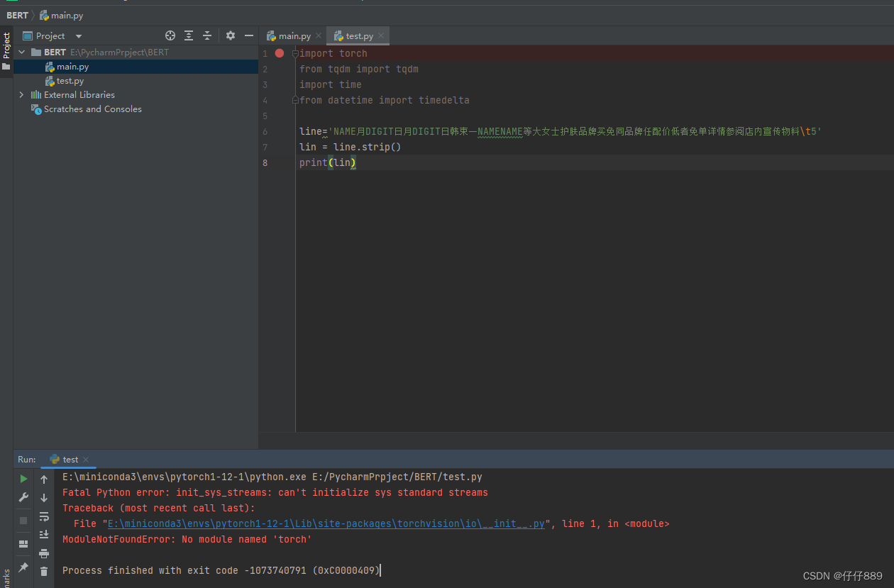This screenshot has height=588, width=894.
Task: Select main.py in project tree
Action: click(72, 67)
